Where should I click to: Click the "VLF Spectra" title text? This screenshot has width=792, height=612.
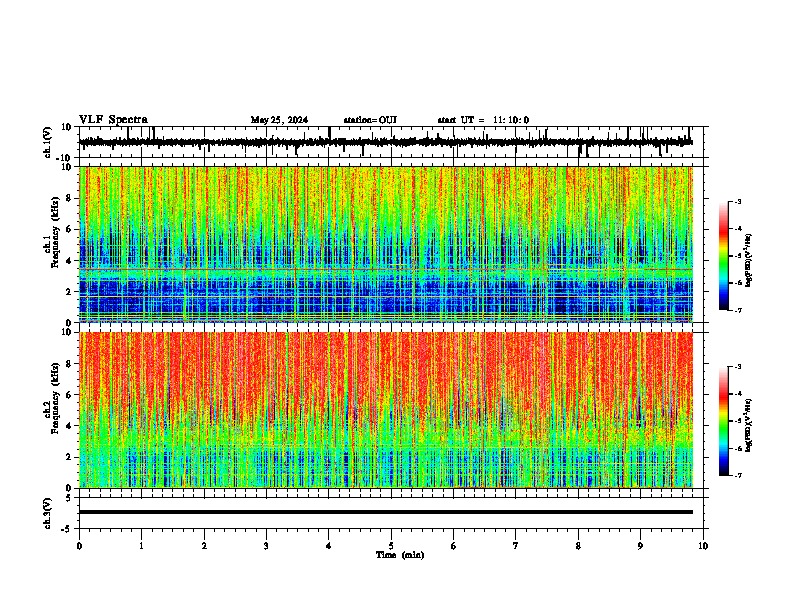tap(113, 120)
